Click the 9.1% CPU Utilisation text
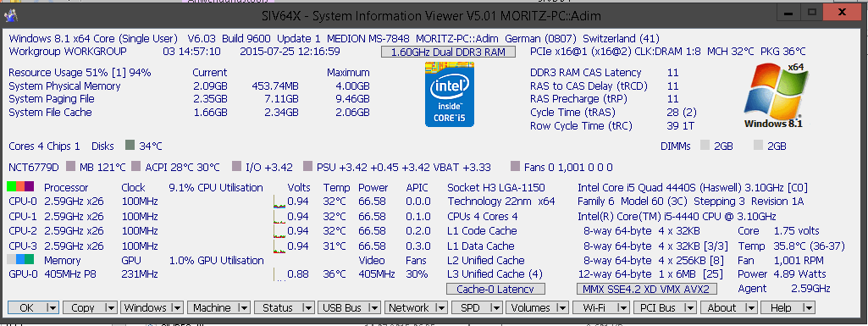 click(216, 188)
